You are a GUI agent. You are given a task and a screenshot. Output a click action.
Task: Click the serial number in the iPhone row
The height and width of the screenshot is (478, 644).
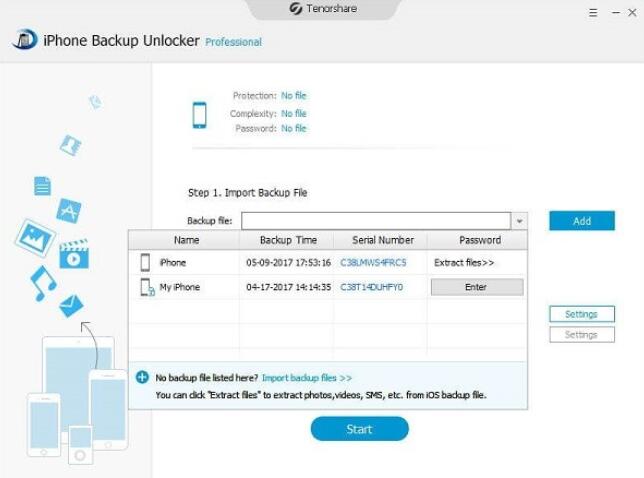373,262
